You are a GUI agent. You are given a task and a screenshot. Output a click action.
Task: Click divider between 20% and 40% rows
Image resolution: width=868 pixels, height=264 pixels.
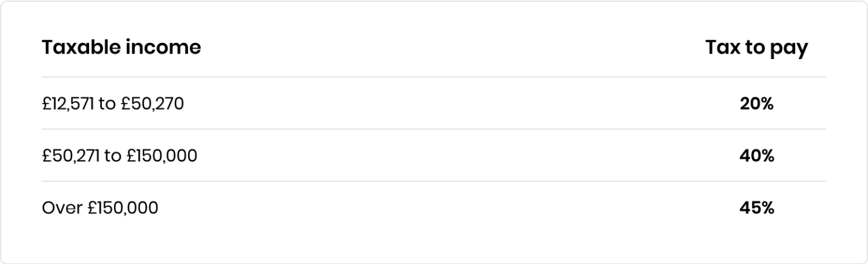tap(434, 129)
